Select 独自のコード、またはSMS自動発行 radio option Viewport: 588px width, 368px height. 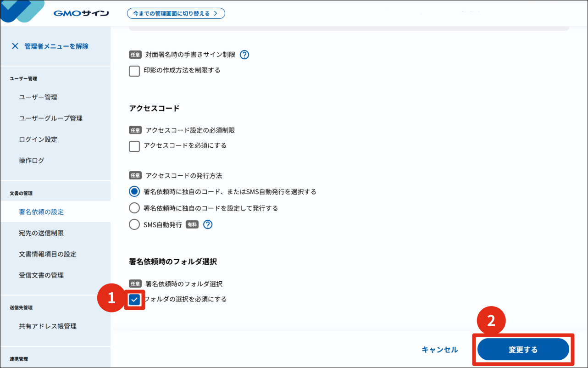click(x=134, y=192)
